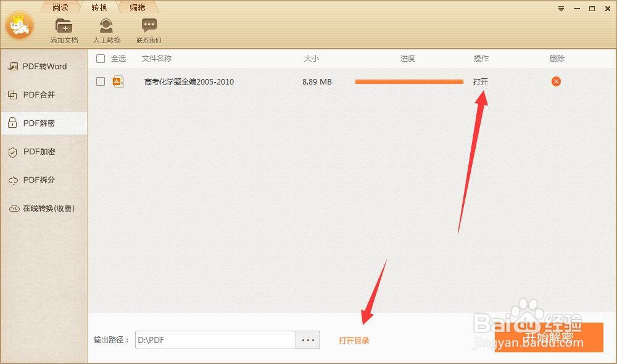This screenshot has width=617, height=364.
Task: Click the PDF document thumbnail icon
Action: point(119,81)
